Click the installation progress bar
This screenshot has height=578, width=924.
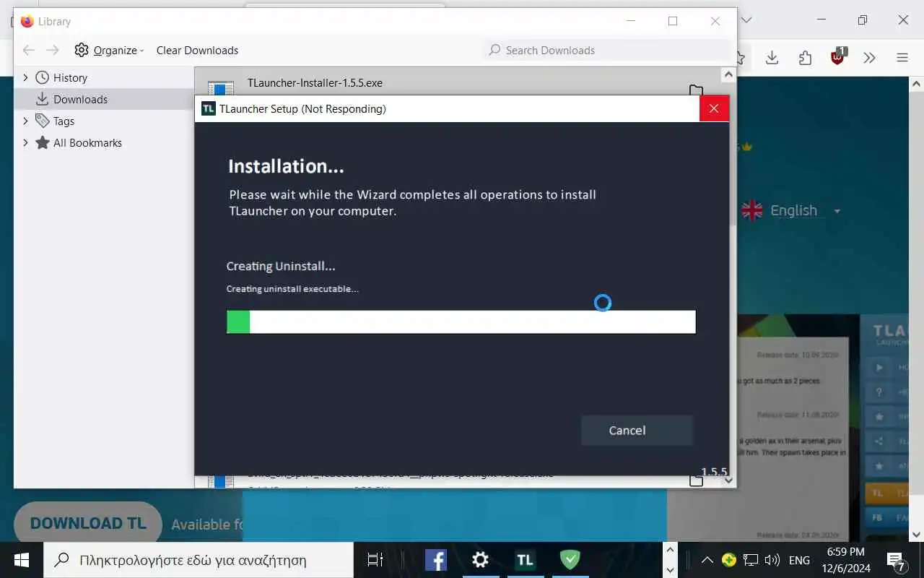point(461,322)
